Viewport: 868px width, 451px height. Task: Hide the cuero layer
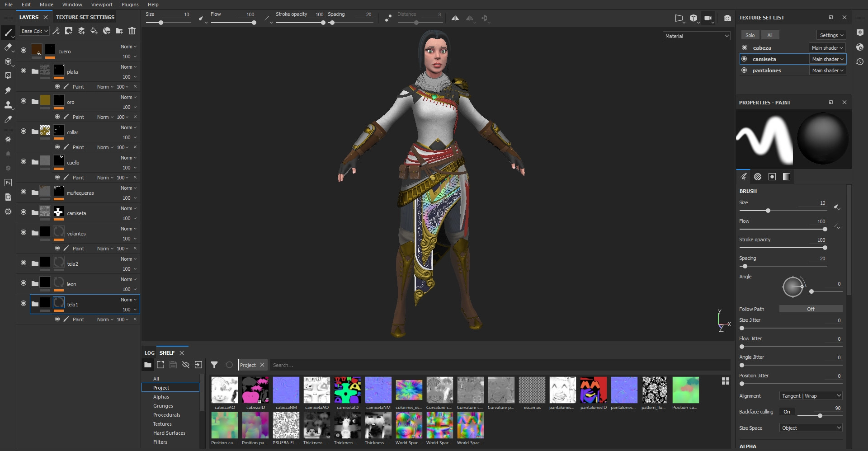coord(24,50)
